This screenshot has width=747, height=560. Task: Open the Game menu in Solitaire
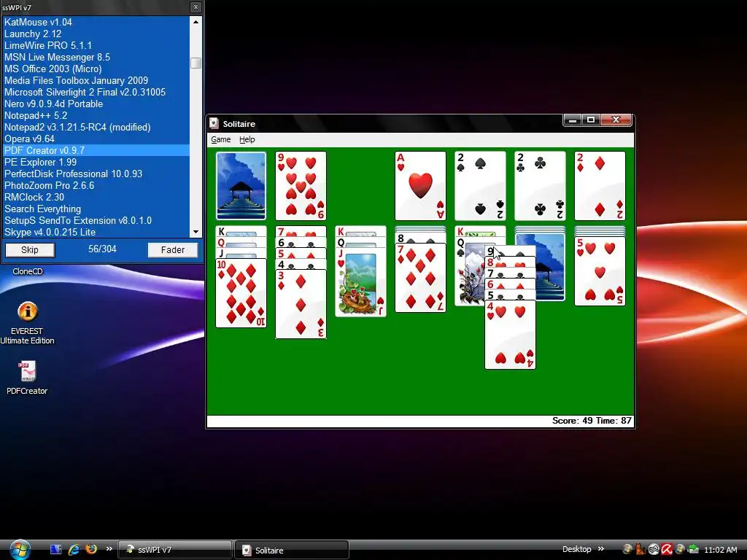coord(220,139)
